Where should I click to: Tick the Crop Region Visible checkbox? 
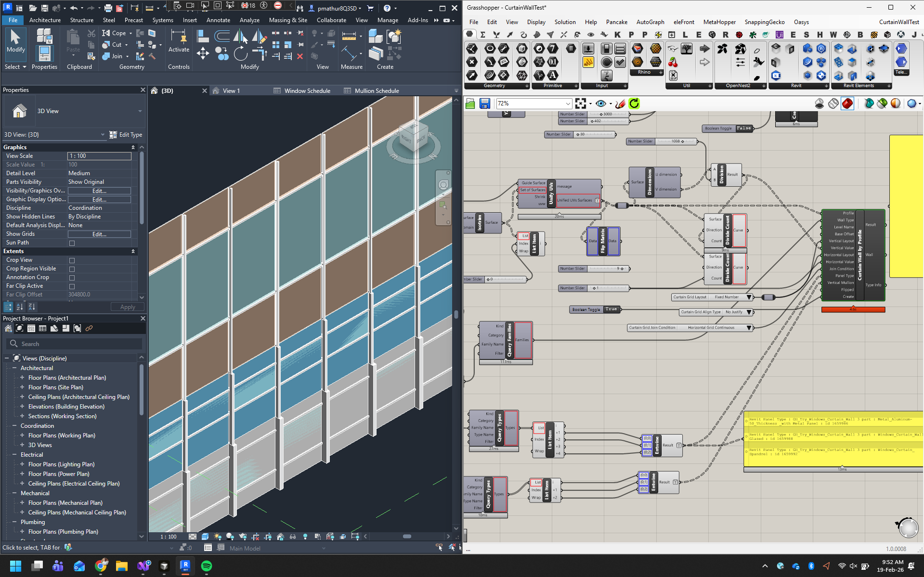click(x=72, y=269)
